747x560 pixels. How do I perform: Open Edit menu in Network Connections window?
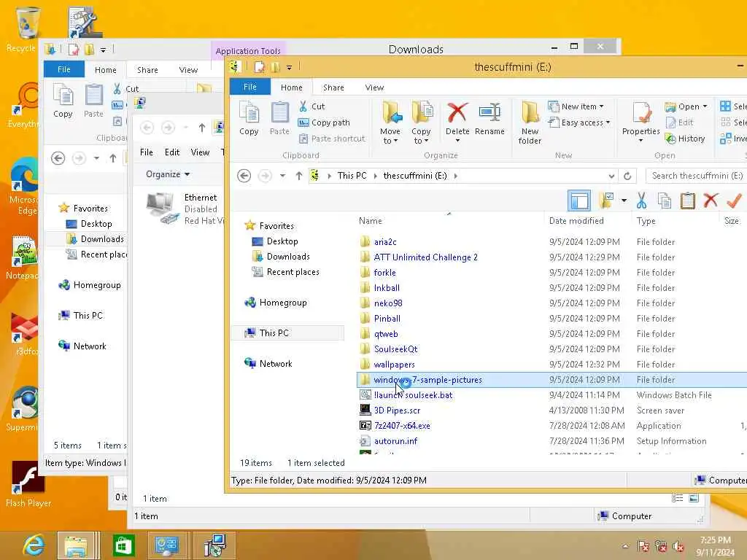coord(172,152)
